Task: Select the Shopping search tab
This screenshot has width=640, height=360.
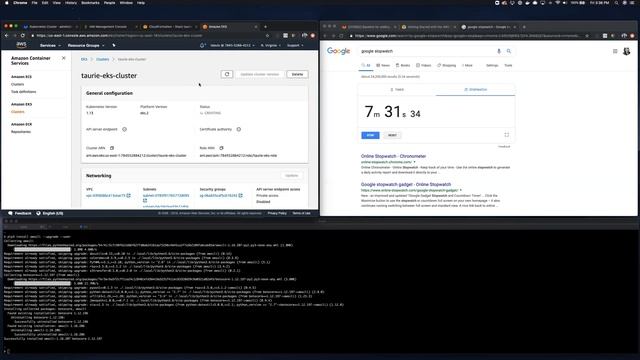Action: [447, 65]
